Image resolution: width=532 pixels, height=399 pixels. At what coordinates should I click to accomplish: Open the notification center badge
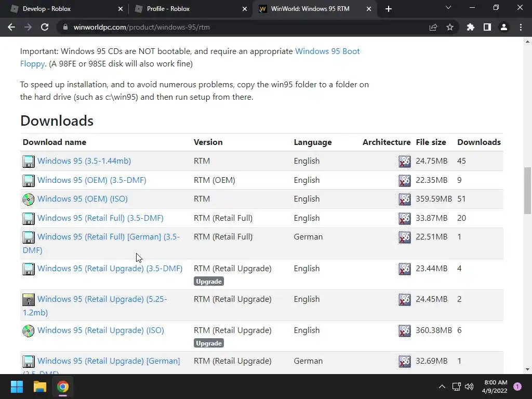517,387
